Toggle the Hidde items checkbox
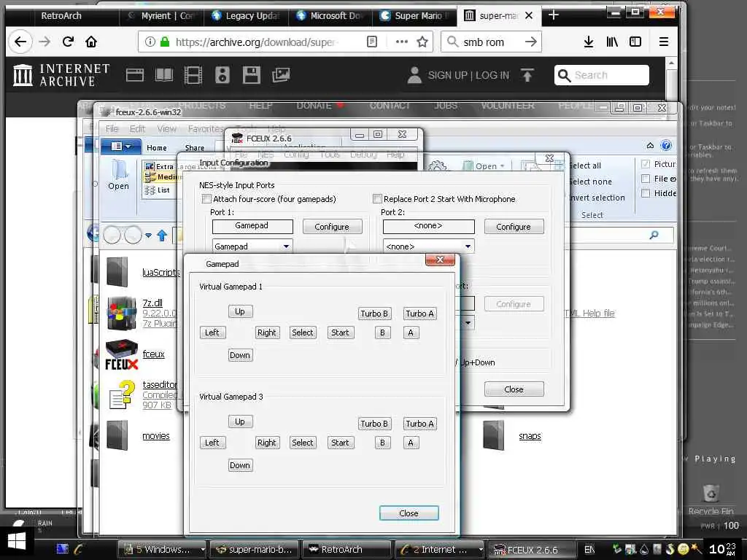This screenshot has width=747, height=560. point(646,192)
